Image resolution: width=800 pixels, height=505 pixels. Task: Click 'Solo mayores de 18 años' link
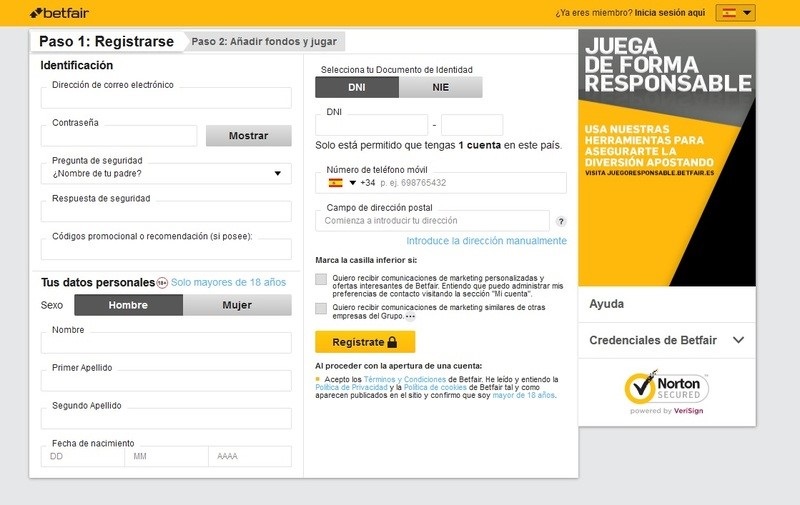click(229, 283)
